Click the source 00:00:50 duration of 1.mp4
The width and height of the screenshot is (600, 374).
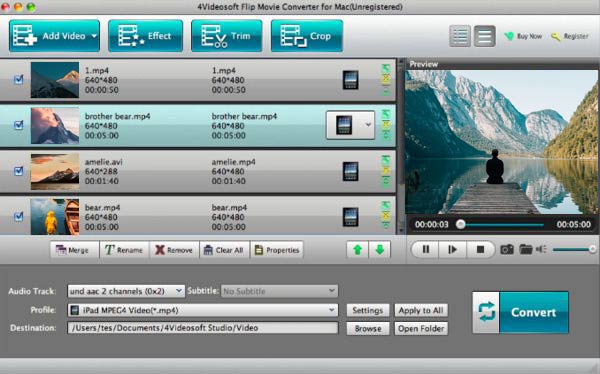pos(101,90)
